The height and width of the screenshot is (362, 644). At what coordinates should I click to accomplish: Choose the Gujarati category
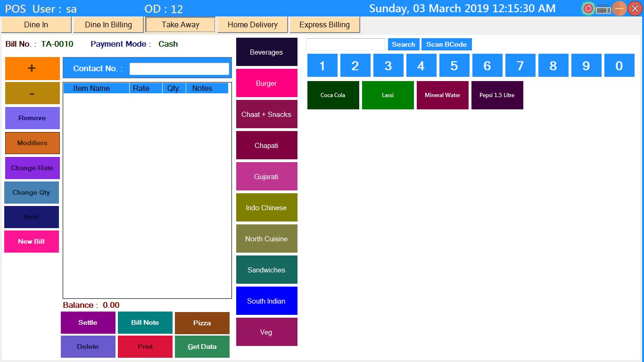267,176
